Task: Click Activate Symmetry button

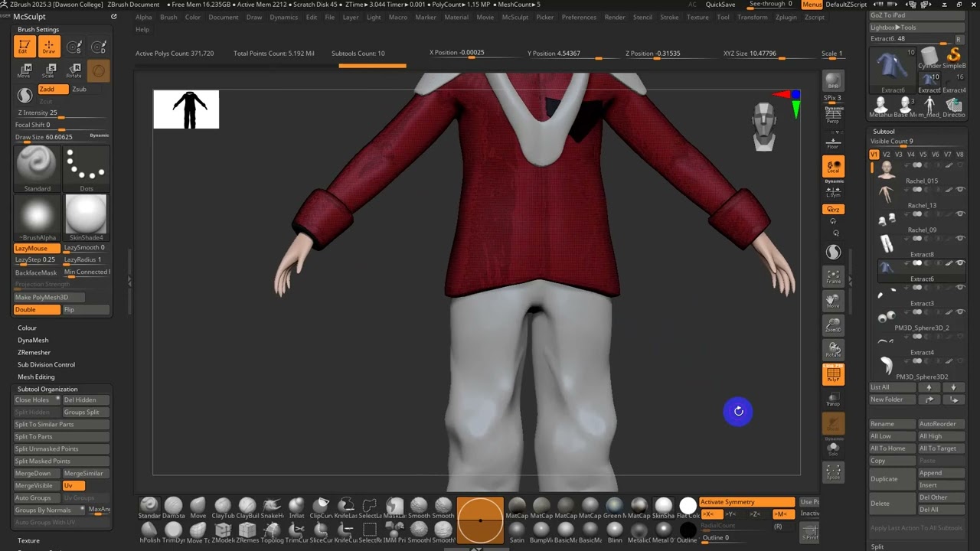Action: click(x=747, y=502)
